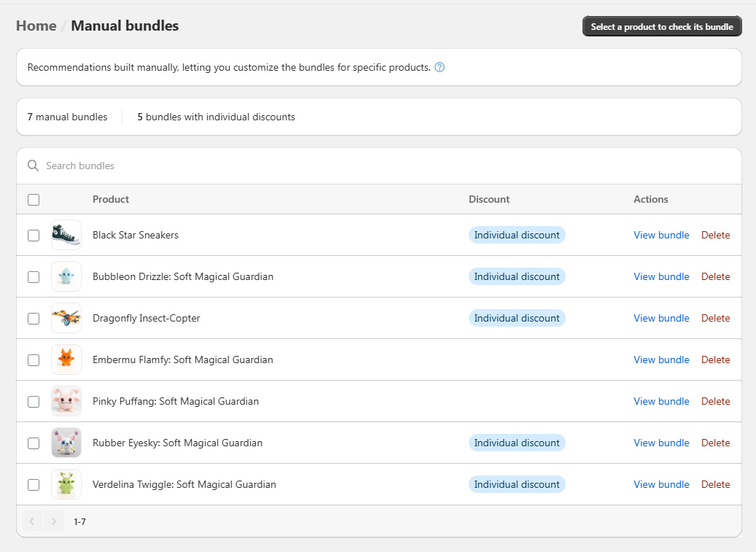The width and height of the screenshot is (756, 552).
Task: Check the Embermu Flamfy row checkbox
Action: point(34,360)
